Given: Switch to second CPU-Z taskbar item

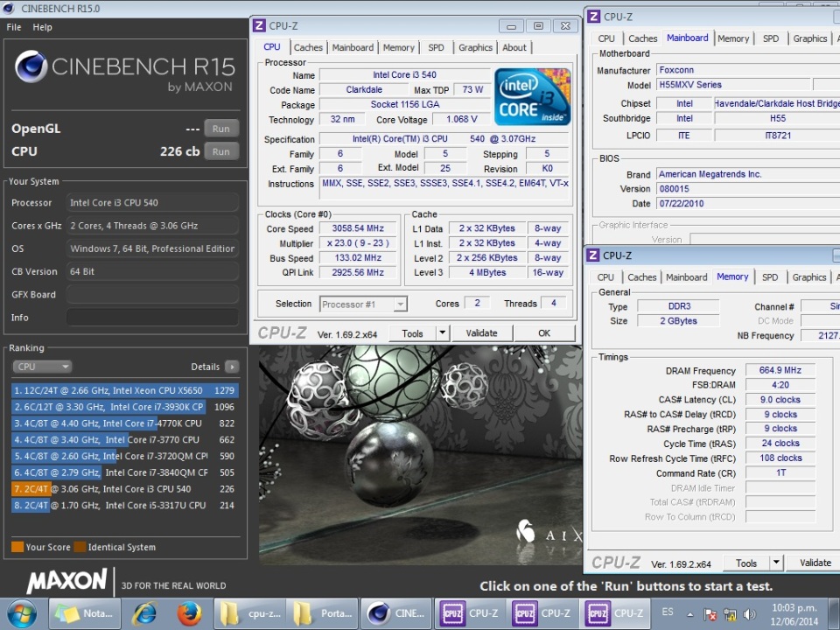Looking at the screenshot, I should tap(542, 614).
